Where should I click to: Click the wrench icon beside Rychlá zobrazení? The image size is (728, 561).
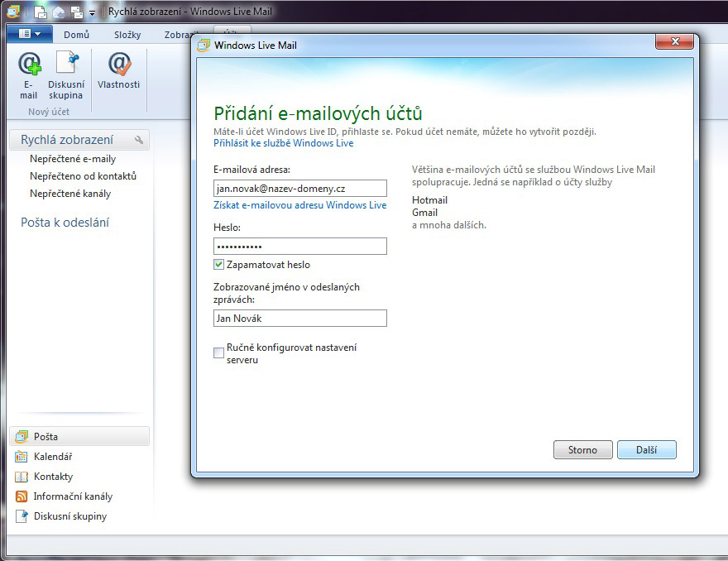click(x=139, y=140)
